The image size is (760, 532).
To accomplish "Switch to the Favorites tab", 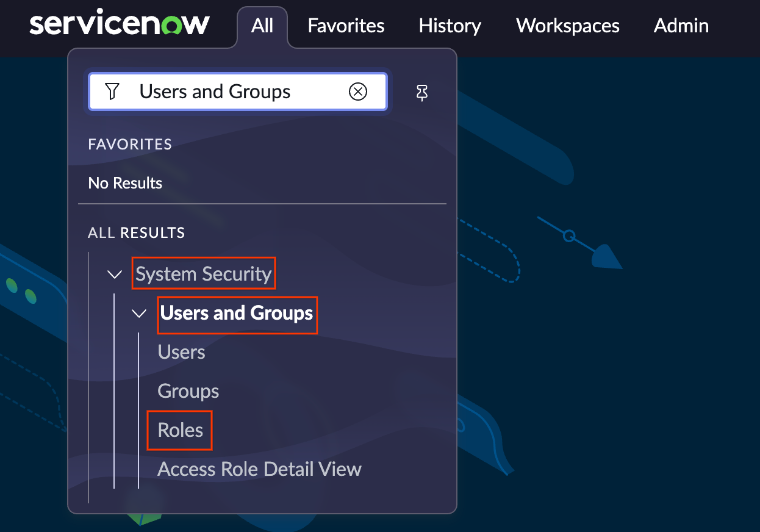I will [346, 26].
